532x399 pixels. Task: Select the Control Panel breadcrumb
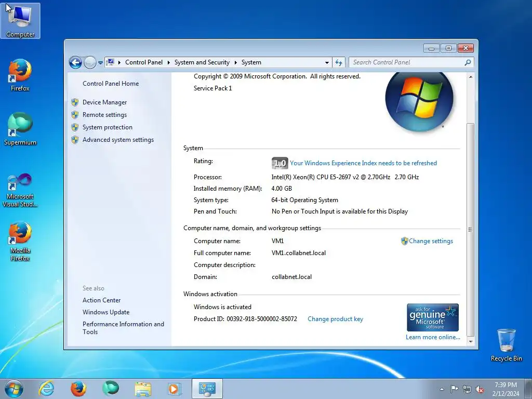[144, 62]
